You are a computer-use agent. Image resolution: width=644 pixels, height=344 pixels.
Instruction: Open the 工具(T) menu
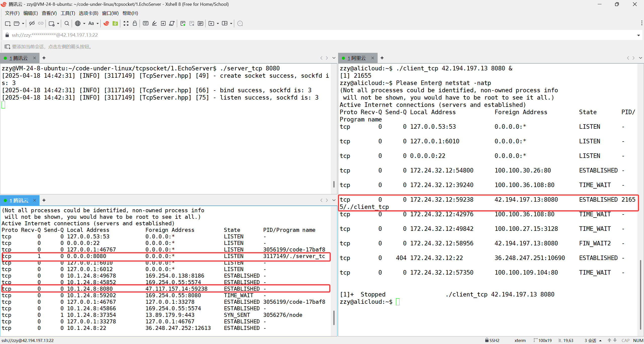coord(68,13)
